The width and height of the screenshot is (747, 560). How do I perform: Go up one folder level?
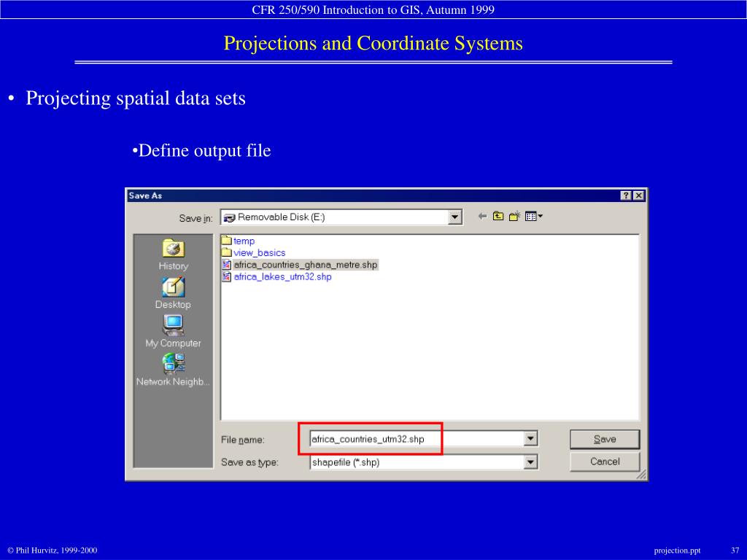pos(498,217)
